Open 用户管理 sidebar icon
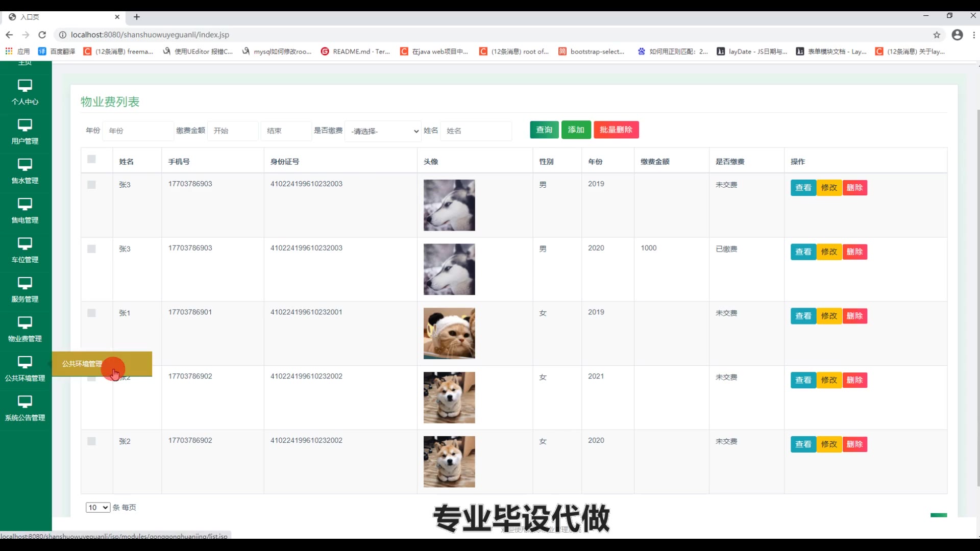This screenshot has width=980, height=551. pyautogui.click(x=24, y=125)
